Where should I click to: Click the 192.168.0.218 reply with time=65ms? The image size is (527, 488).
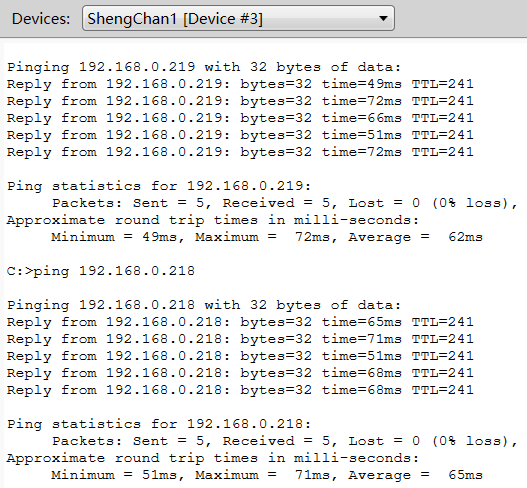coord(240,322)
